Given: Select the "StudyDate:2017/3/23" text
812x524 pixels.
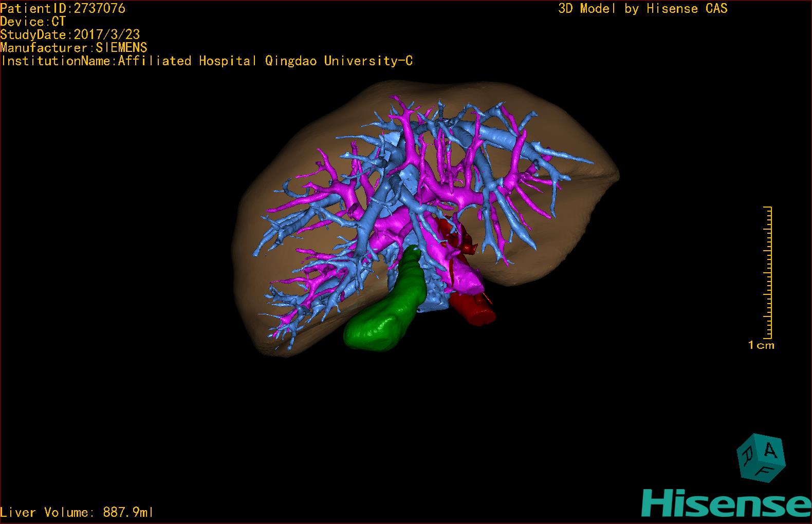Looking at the screenshot, I should pos(70,34).
